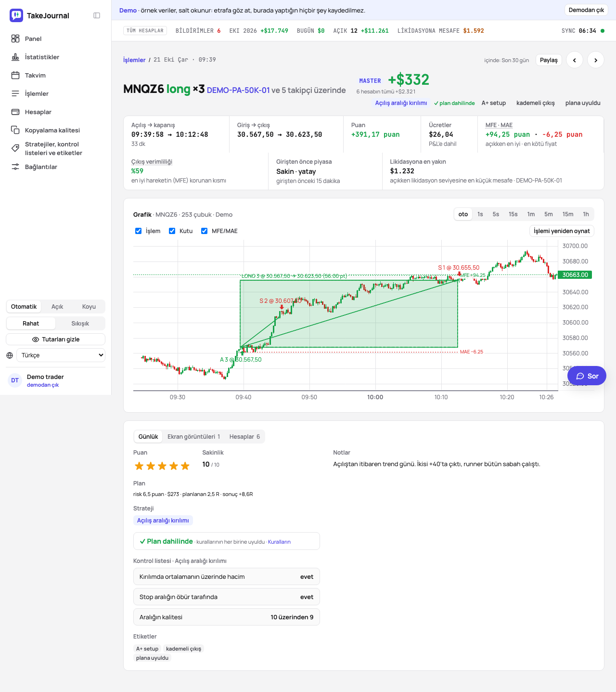
Task: Open Bağlantılar sliders icon
Action: click(x=15, y=167)
